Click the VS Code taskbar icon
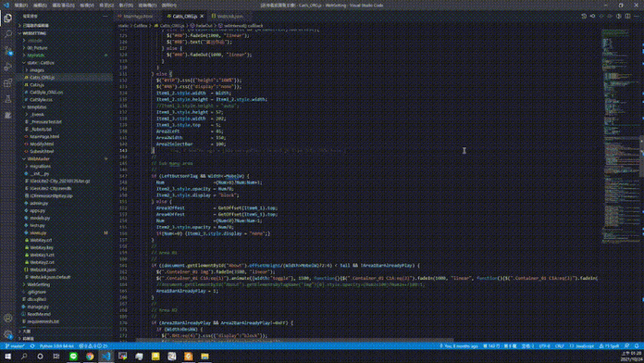Screen dimensions: 644x363 [106, 356]
